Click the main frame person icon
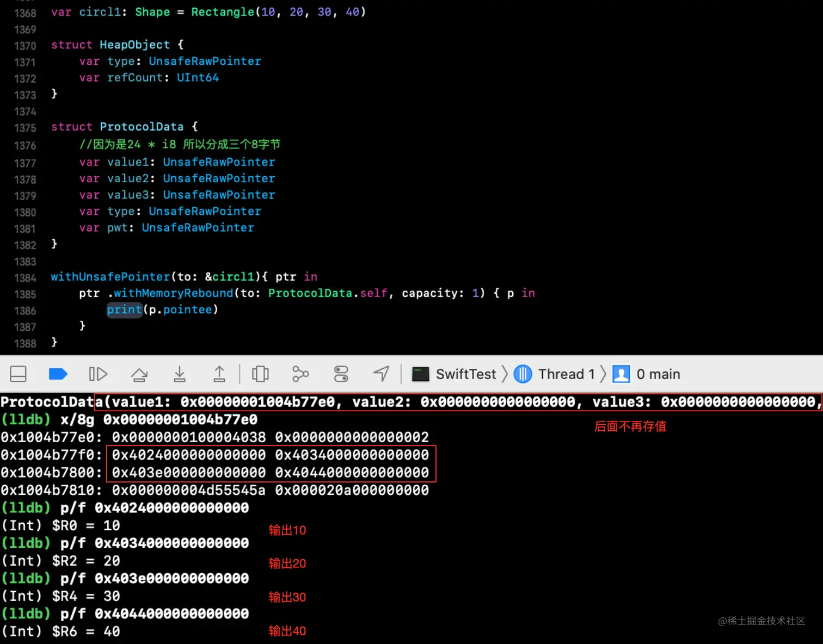823x644 pixels. pyautogui.click(x=621, y=374)
